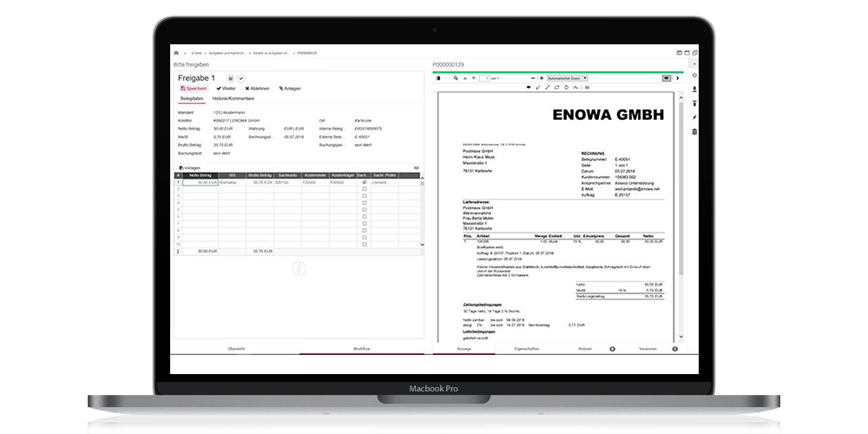Image resolution: width=868 pixels, height=434 pixels.
Task: Click the info circle below the table
Action: (299, 268)
